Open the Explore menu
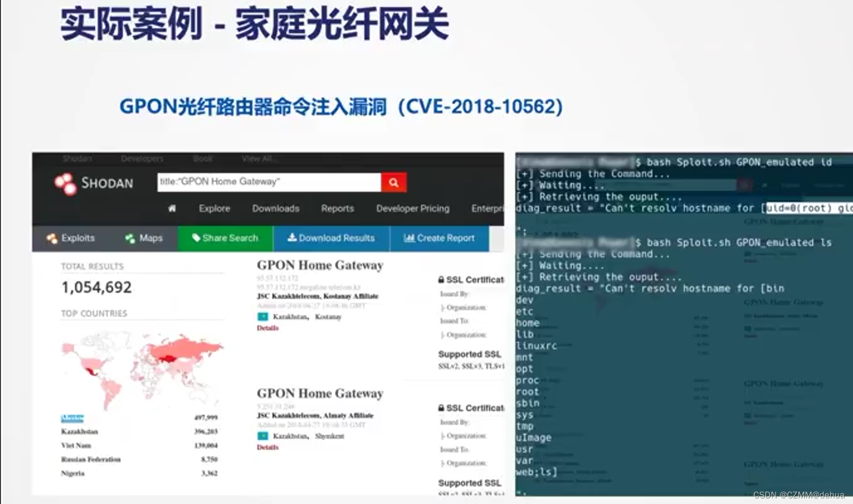Viewport: 853px width, 504px height. [x=214, y=208]
